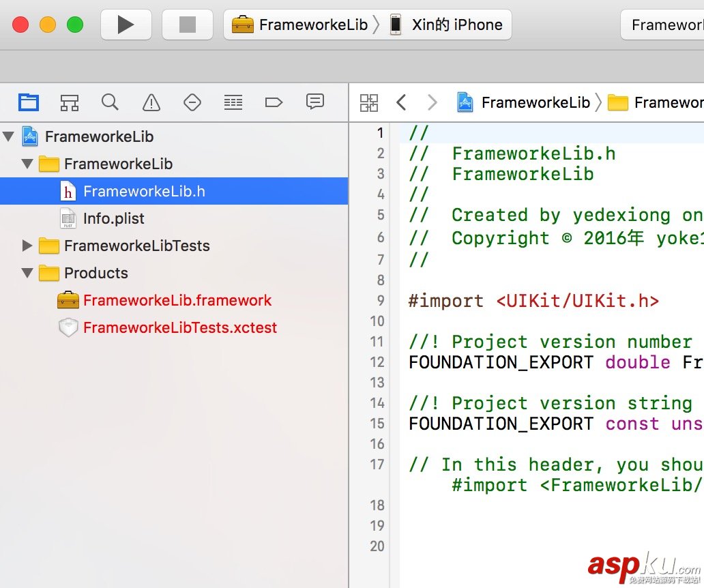The width and height of the screenshot is (704, 588).
Task: Show the Project navigator
Action: tap(28, 102)
